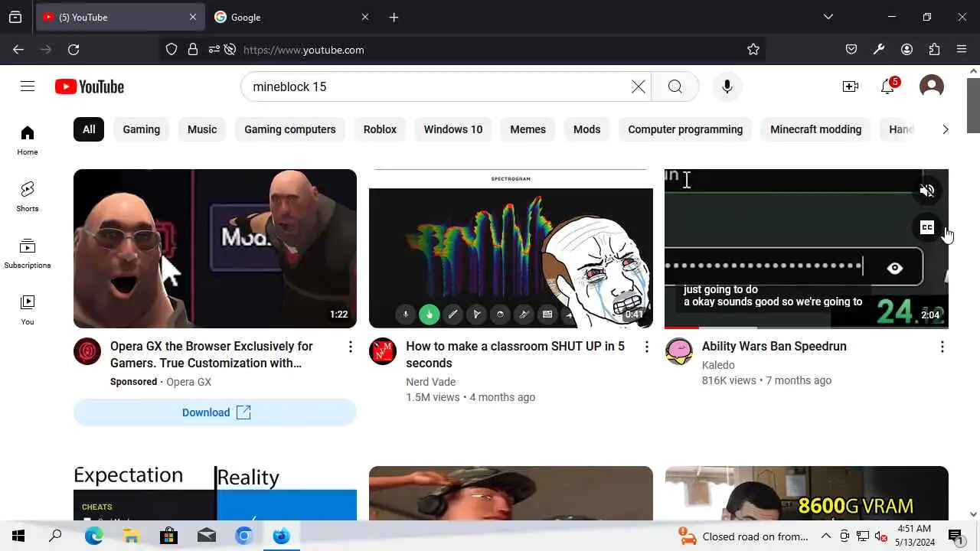
Task: Open 'Ability Wars Ban Speedrun' title link
Action: coord(774,347)
